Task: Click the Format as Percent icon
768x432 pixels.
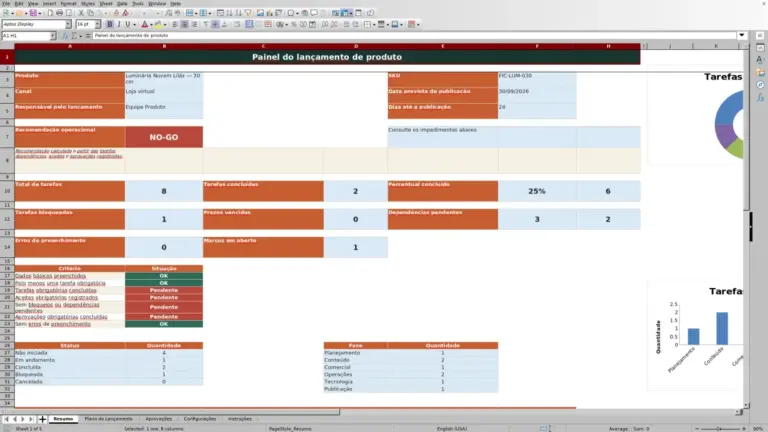Action: pyautogui.click(x=294, y=24)
